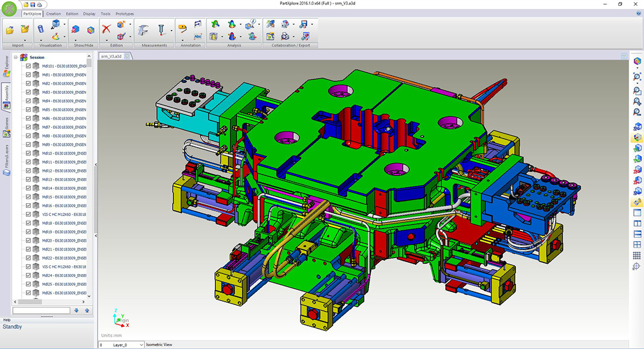This screenshot has width=644, height=349.
Task: Toggle visibility checkbox for Mdl5
Action: point(28,110)
